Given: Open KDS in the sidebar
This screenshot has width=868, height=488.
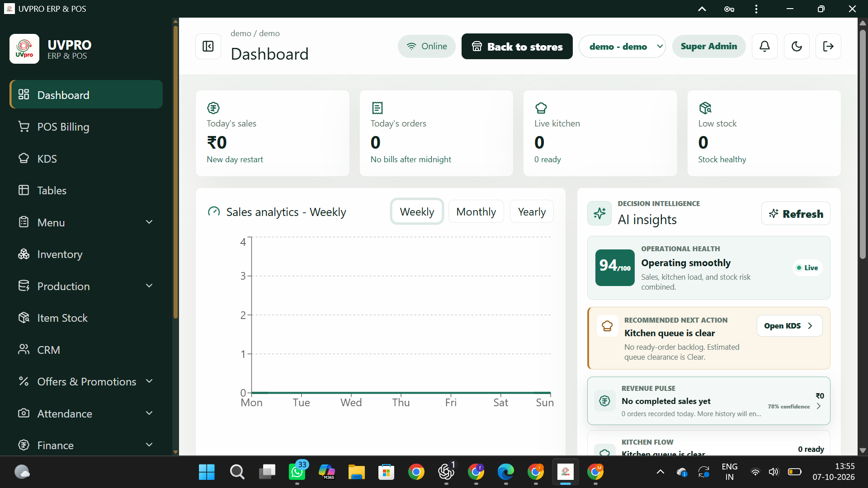Looking at the screenshot, I should [86, 159].
